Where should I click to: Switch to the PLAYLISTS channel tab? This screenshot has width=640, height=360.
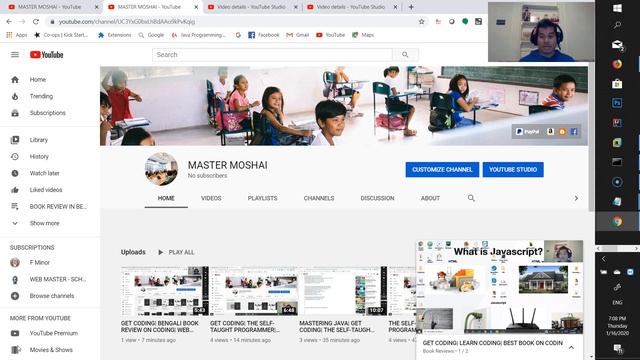coord(262,198)
